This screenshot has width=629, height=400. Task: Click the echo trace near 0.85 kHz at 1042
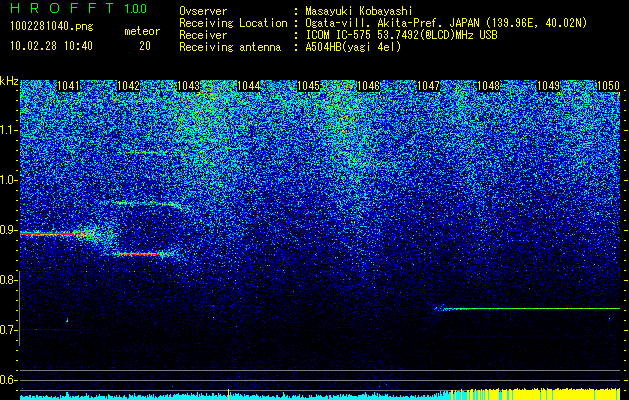pyautogui.click(x=140, y=254)
